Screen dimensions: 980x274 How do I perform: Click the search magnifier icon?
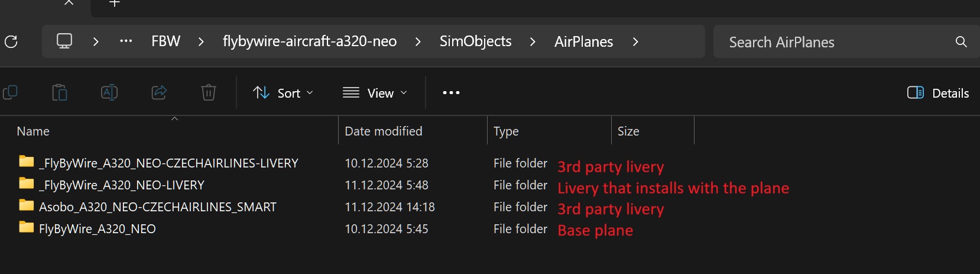(x=961, y=42)
